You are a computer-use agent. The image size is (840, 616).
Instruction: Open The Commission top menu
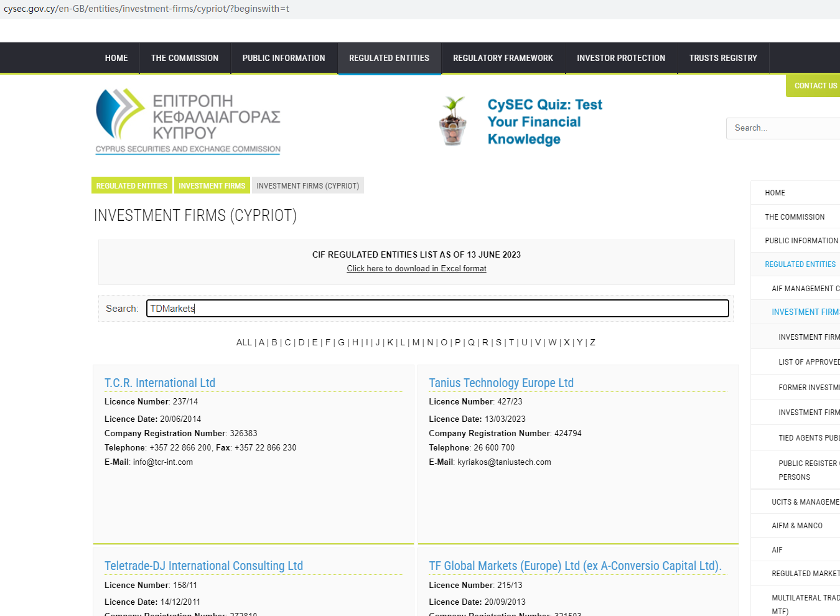click(x=185, y=58)
